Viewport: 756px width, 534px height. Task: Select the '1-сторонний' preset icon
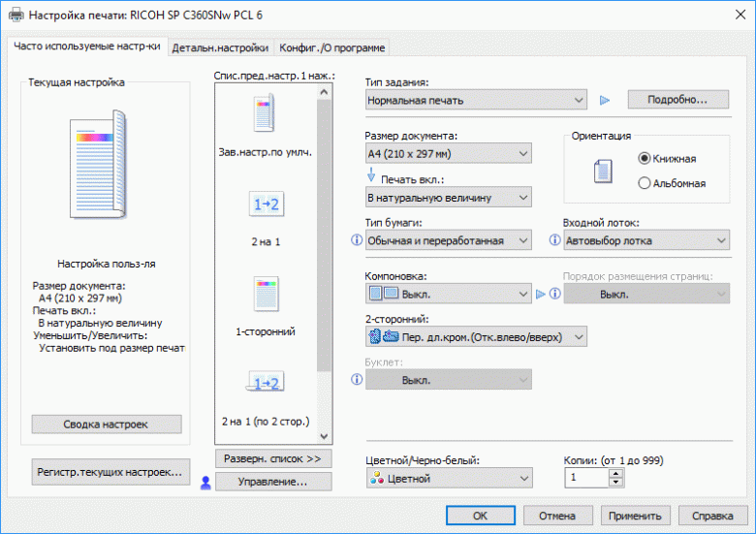point(267,294)
